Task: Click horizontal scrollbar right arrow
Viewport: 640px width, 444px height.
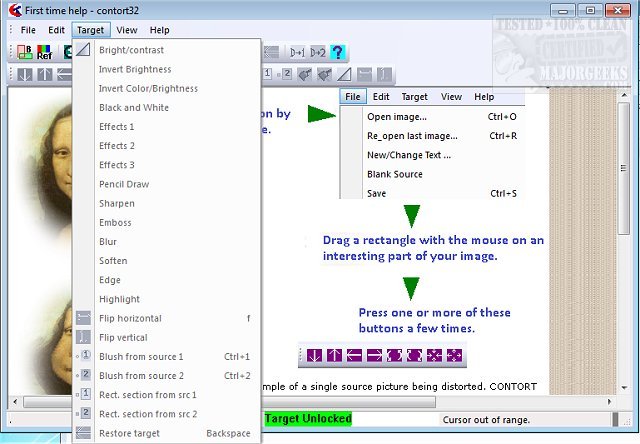Action: 609,402
